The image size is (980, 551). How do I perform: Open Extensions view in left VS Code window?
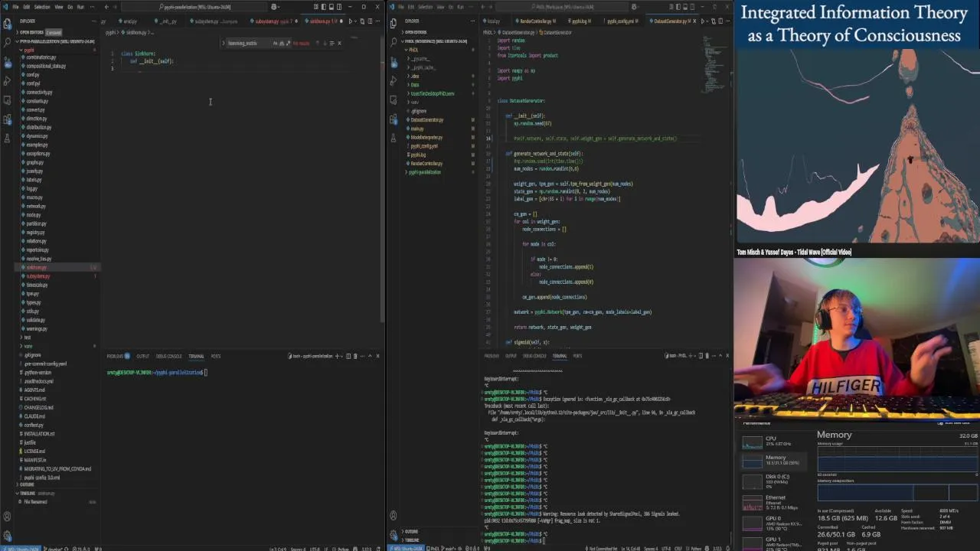(8, 119)
